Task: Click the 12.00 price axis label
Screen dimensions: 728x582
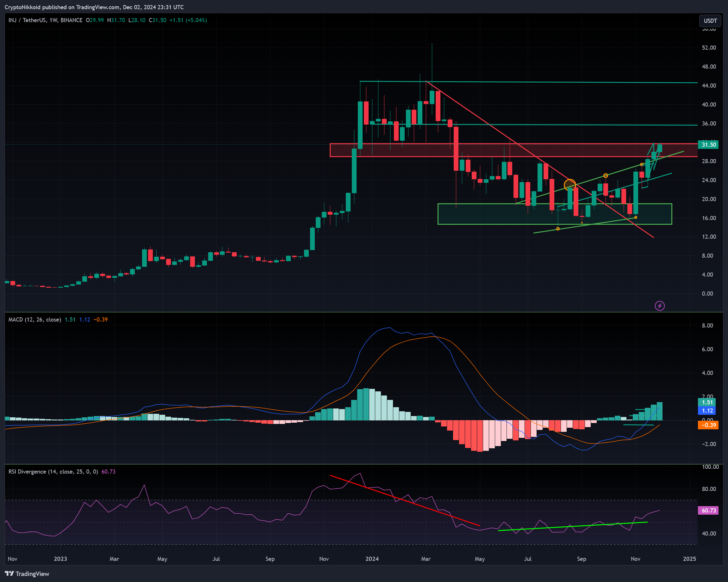Action: click(x=709, y=236)
